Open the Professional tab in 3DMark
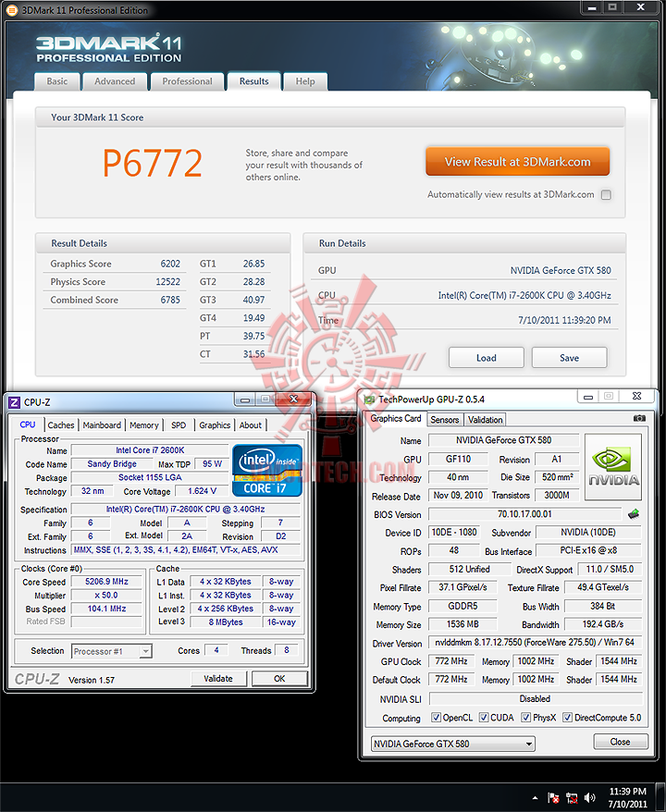This screenshot has width=666, height=812. [187, 81]
